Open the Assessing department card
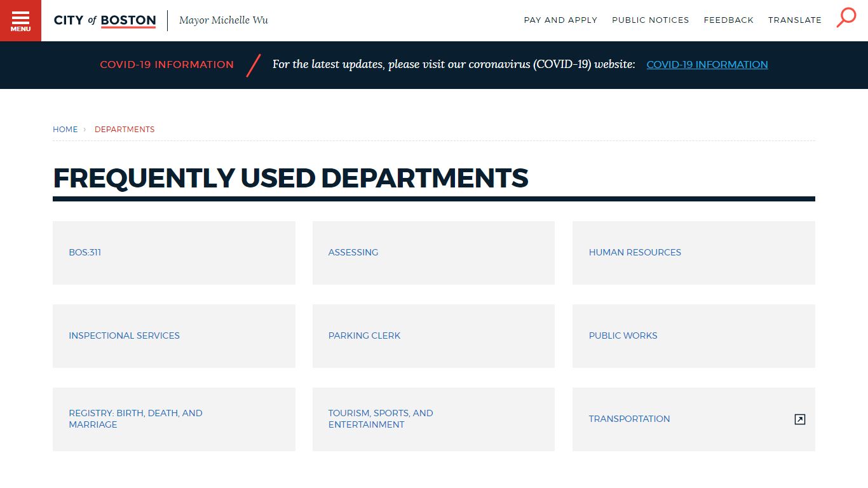This screenshot has height=488, width=868. click(x=433, y=253)
